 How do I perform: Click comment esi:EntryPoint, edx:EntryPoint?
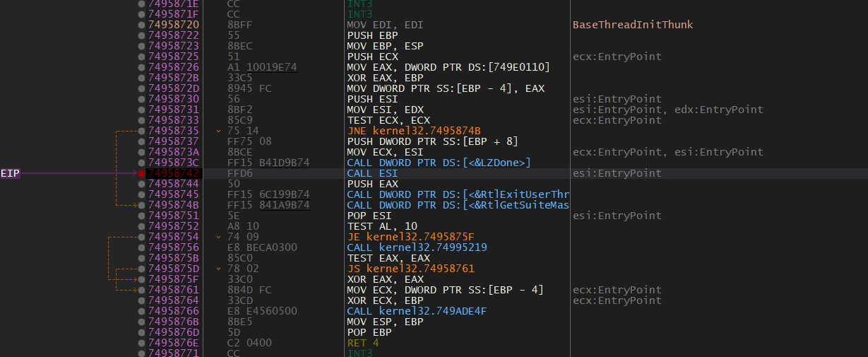[668, 110]
